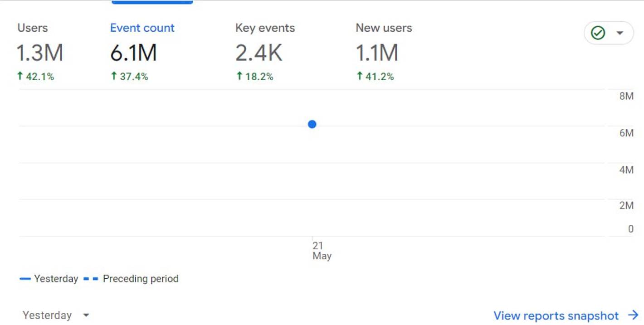Click the right arrow after View reports snapshot
Viewport: 644px width, 325px height.
pos(633,315)
